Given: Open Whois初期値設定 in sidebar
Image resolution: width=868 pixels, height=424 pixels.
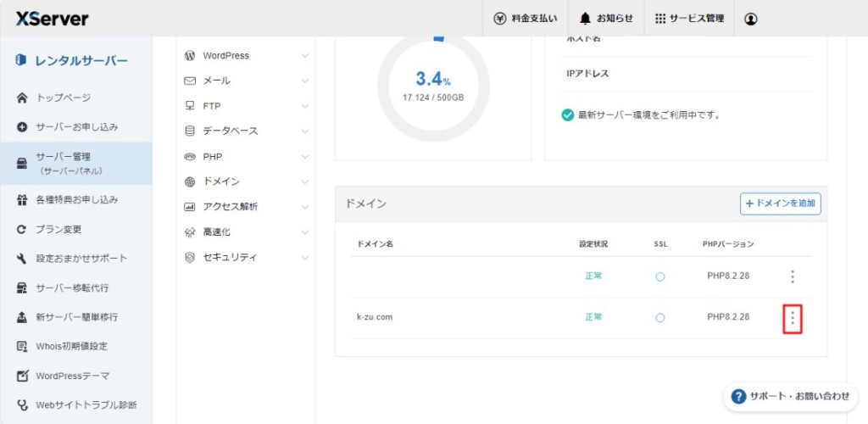Looking at the screenshot, I should tap(71, 346).
